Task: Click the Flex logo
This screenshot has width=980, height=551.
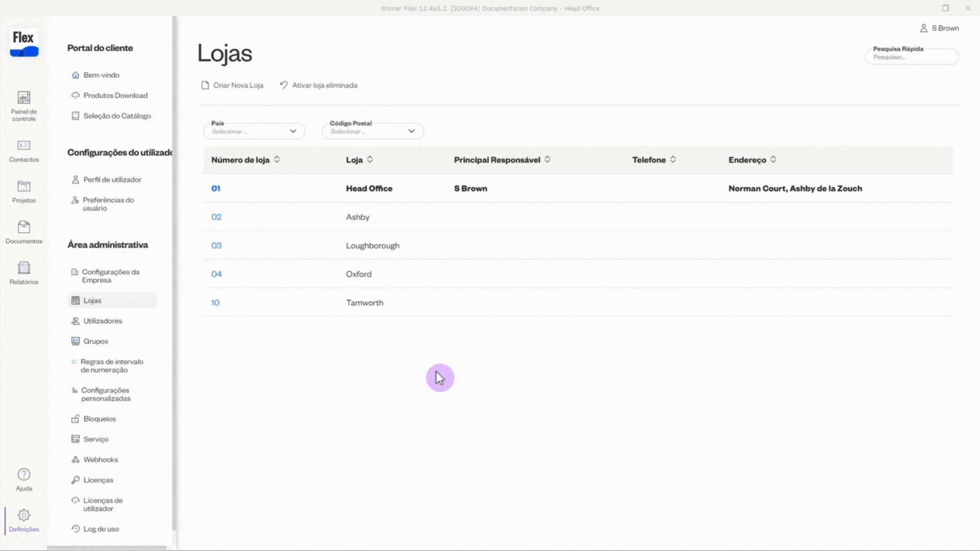Action: click(x=24, y=43)
